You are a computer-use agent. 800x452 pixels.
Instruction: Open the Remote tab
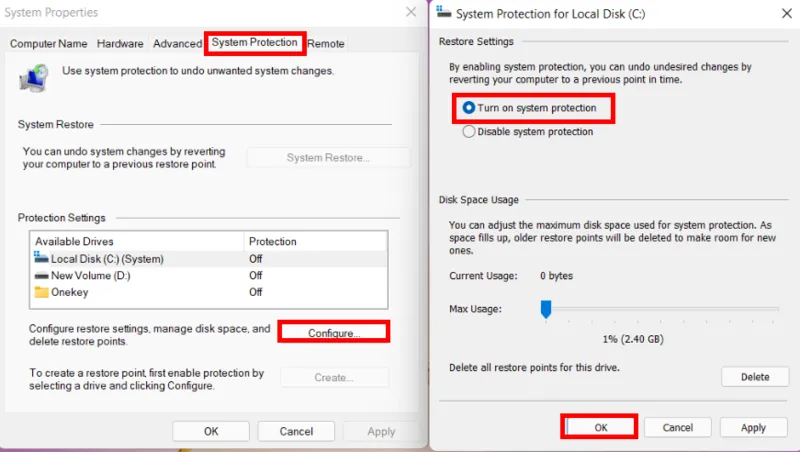(326, 44)
